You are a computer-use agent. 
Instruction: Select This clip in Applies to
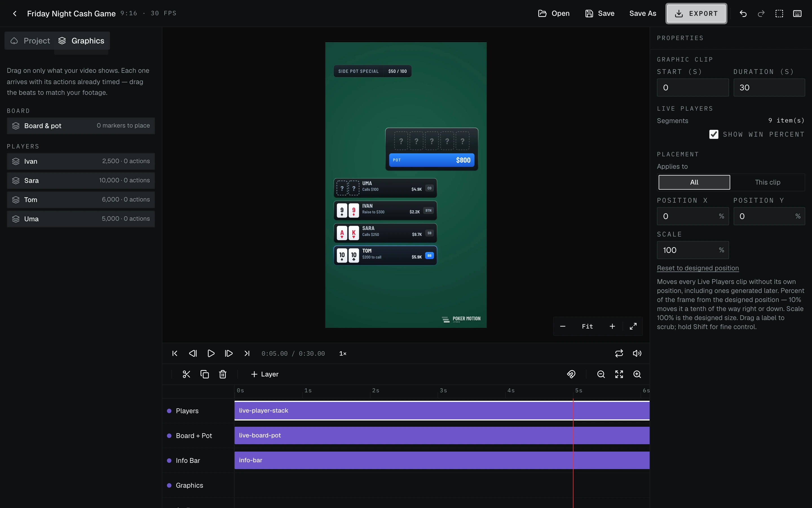(x=767, y=182)
